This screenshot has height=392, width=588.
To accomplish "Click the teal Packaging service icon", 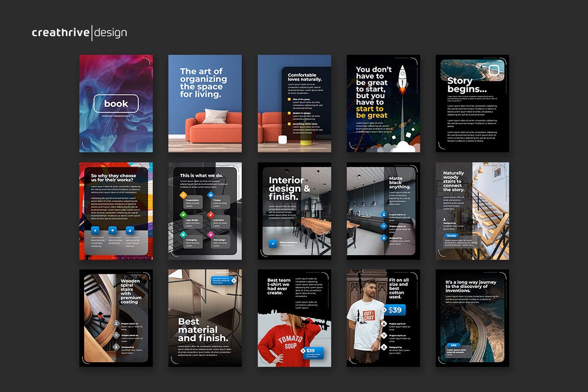I will 183,234.
